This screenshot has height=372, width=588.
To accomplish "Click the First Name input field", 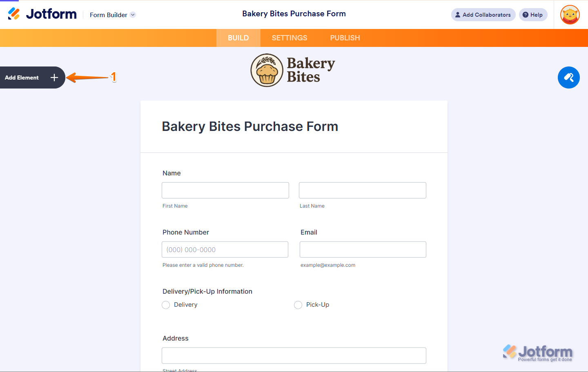I will pyautogui.click(x=225, y=190).
